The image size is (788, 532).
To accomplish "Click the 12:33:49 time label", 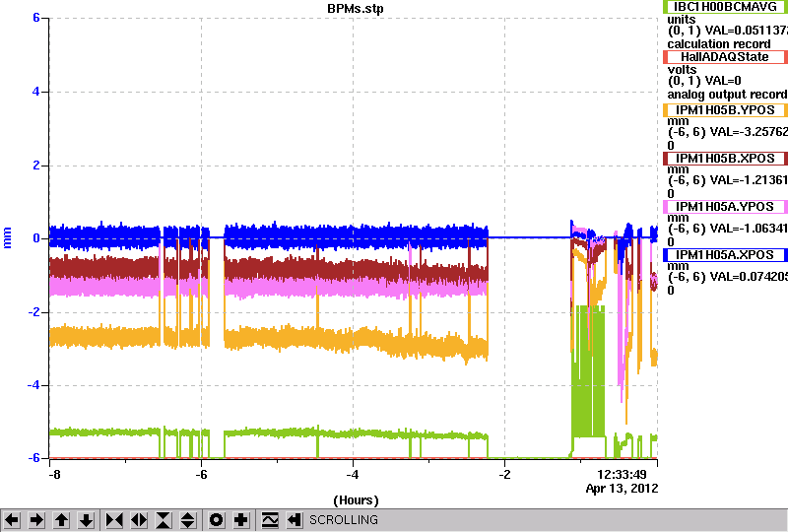I will pos(622,475).
